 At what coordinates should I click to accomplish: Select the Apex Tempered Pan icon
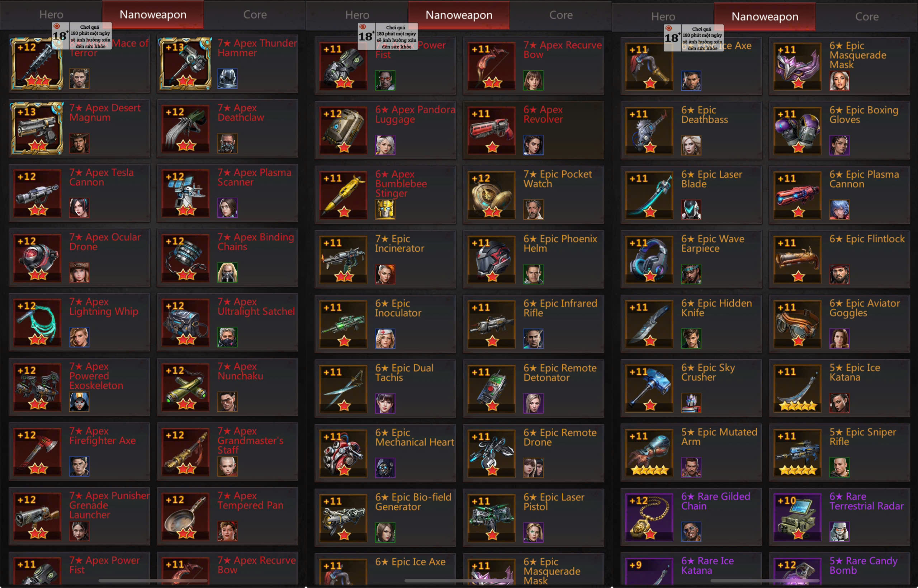[x=186, y=516]
